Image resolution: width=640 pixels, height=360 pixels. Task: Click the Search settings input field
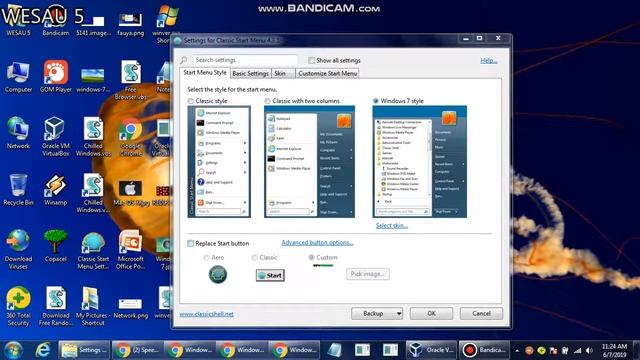coord(244,60)
